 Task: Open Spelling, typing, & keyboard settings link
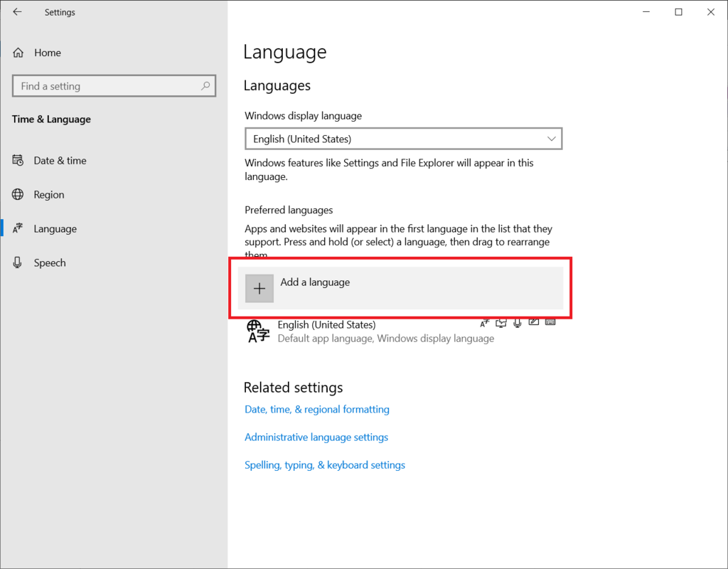click(325, 465)
